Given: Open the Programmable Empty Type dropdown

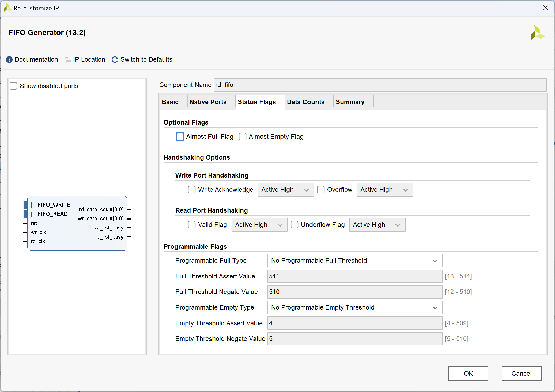Looking at the screenshot, I should (x=355, y=307).
